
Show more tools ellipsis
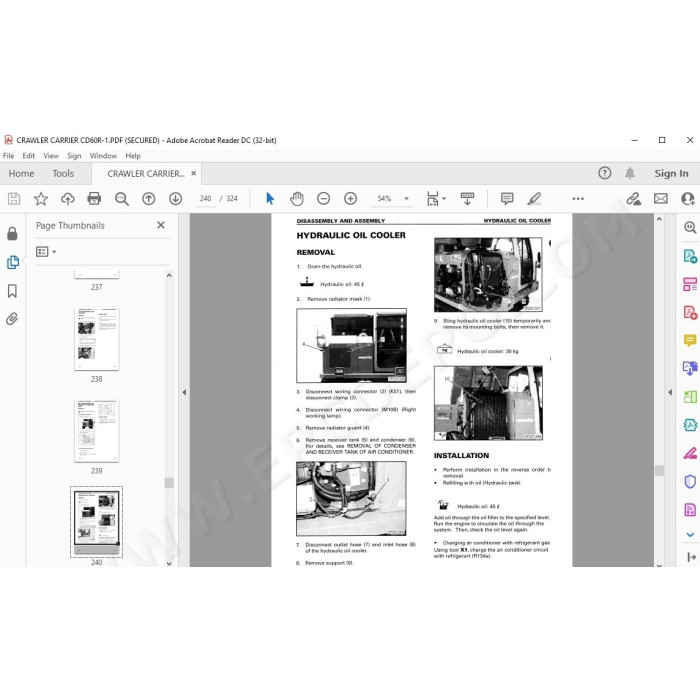pos(578,199)
